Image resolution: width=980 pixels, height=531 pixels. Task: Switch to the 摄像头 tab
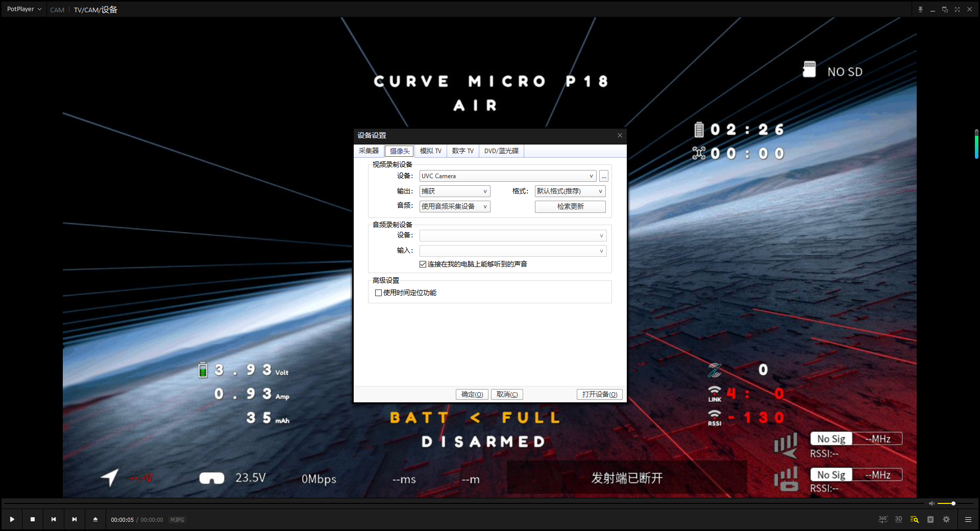coord(400,151)
